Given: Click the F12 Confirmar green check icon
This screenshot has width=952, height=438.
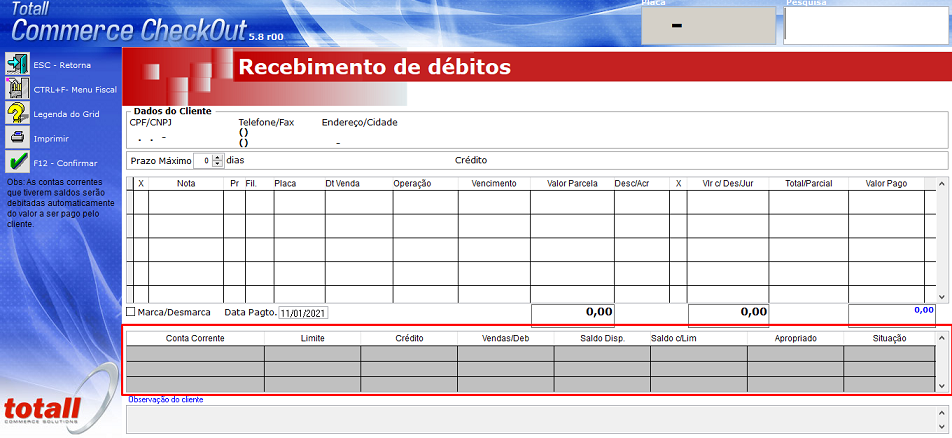Looking at the screenshot, I should pos(17,162).
